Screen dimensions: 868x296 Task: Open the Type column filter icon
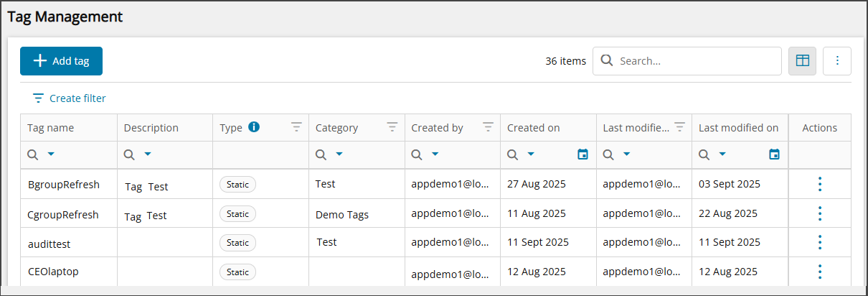click(x=296, y=127)
